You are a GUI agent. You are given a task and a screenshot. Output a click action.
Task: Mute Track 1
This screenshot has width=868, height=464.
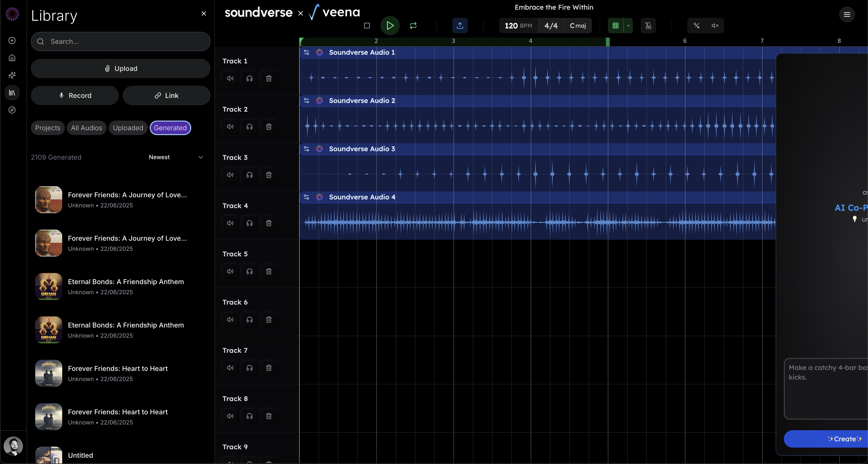click(231, 79)
